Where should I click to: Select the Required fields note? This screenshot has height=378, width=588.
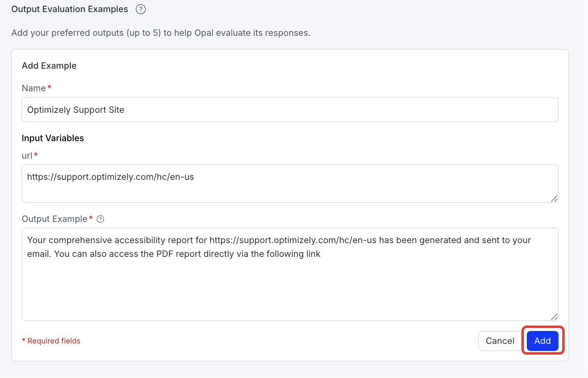51,341
